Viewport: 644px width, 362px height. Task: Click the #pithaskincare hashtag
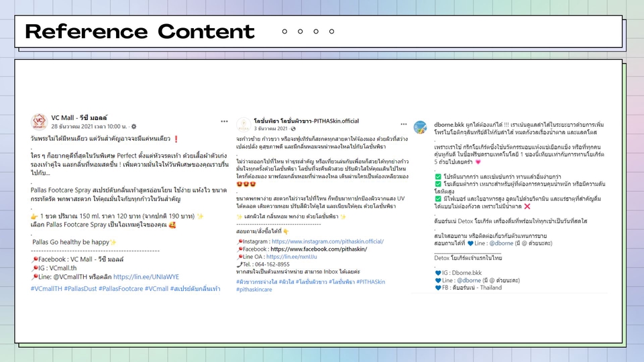coord(254,290)
